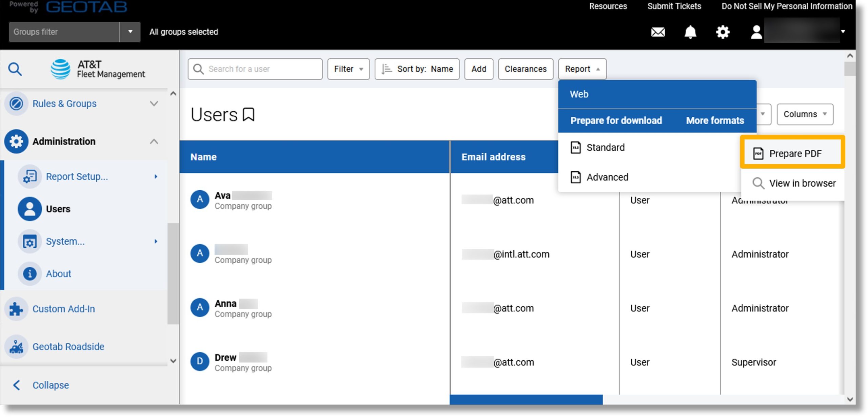Switch to Prepare for download tab
The width and height of the screenshot is (868, 417).
(x=616, y=121)
